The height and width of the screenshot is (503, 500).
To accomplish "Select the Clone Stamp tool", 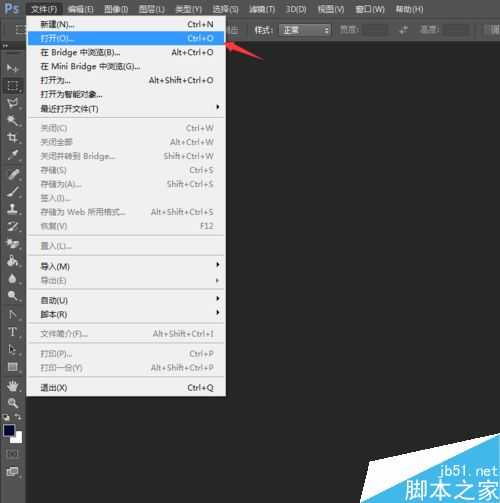I will [12, 209].
